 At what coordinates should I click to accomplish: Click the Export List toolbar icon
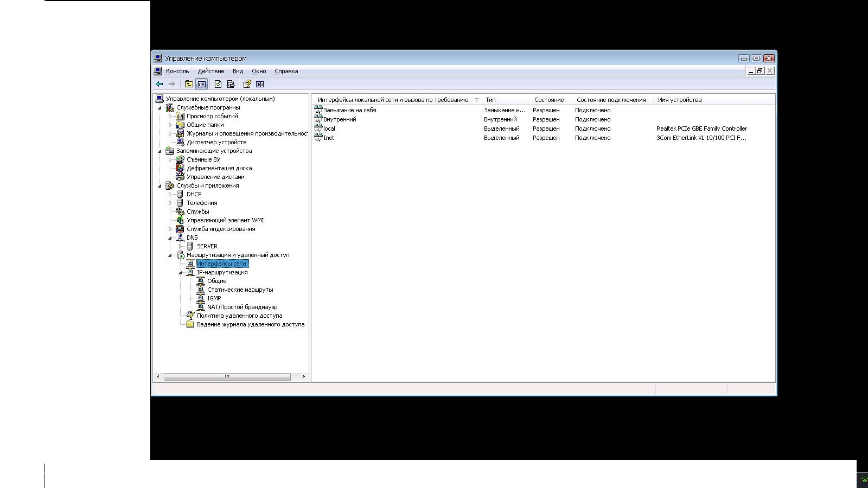[231, 84]
